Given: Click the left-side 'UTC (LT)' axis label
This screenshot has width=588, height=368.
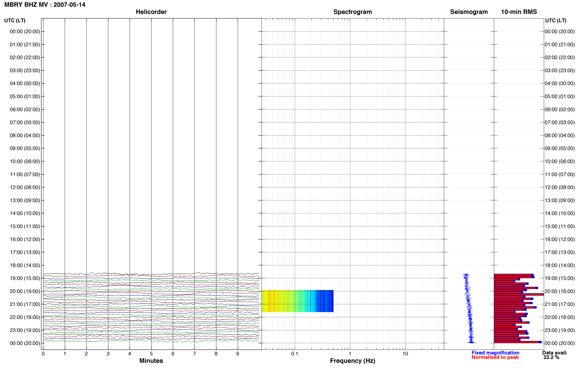Looking at the screenshot, I should (x=15, y=20).
